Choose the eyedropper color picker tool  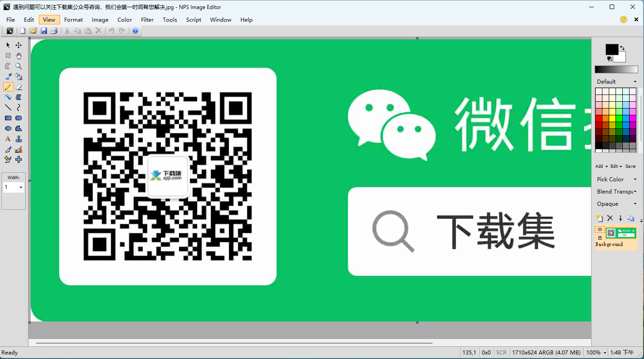pyautogui.click(x=8, y=76)
